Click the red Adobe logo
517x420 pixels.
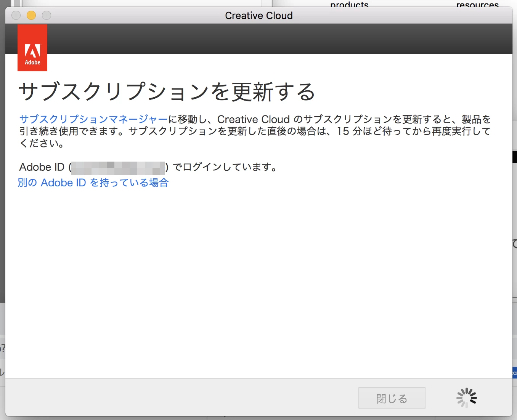tap(32, 48)
